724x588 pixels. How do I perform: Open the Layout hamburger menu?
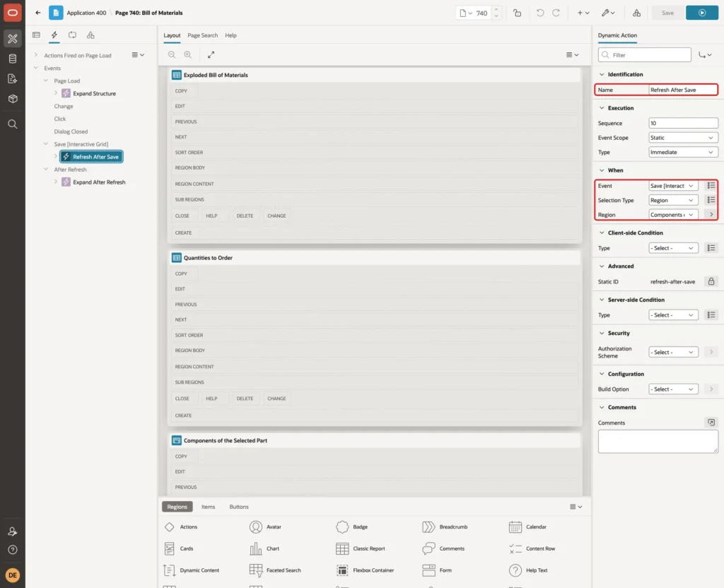pos(572,54)
